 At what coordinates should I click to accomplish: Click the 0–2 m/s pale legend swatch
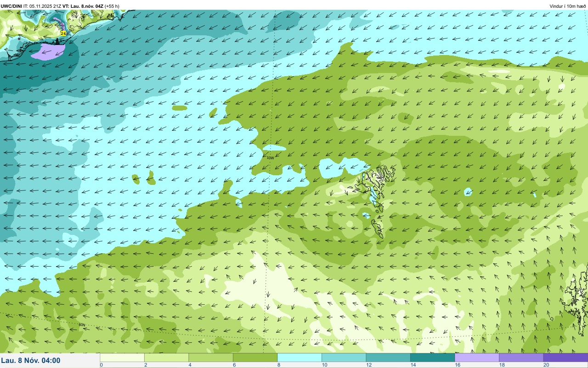click(x=122, y=357)
